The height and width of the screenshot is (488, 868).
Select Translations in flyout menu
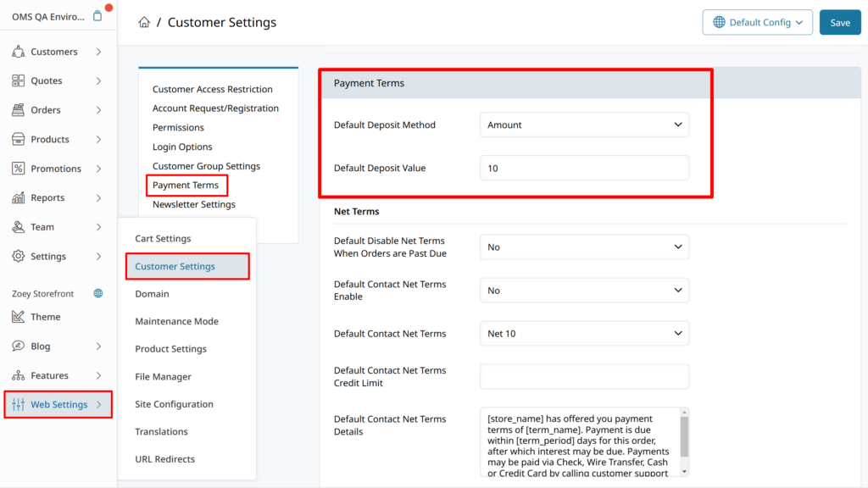[161, 431]
